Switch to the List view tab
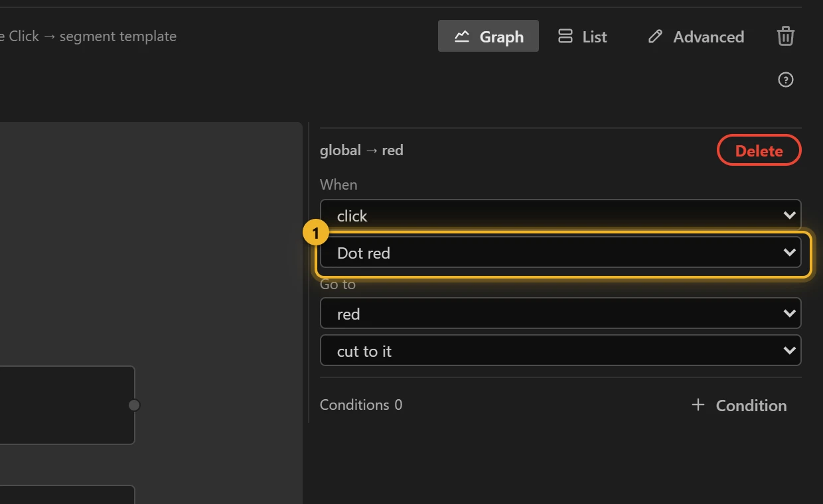Image resolution: width=823 pixels, height=504 pixels. (x=583, y=36)
